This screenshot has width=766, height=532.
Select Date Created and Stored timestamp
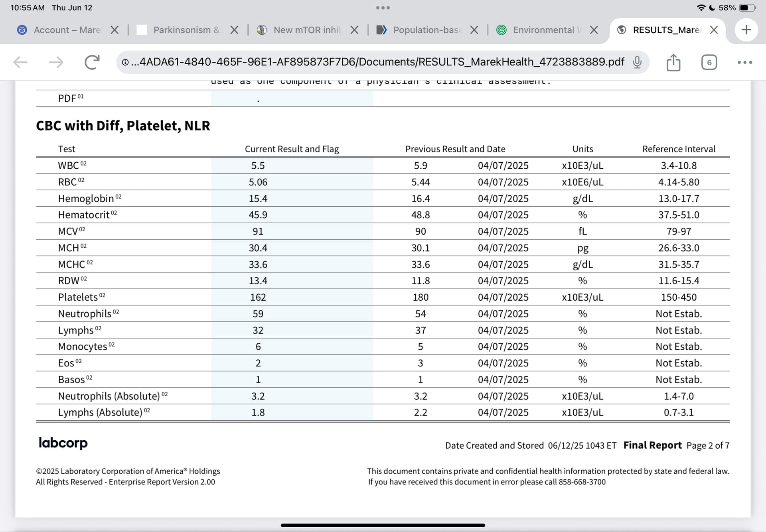click(x=531, y=445)
